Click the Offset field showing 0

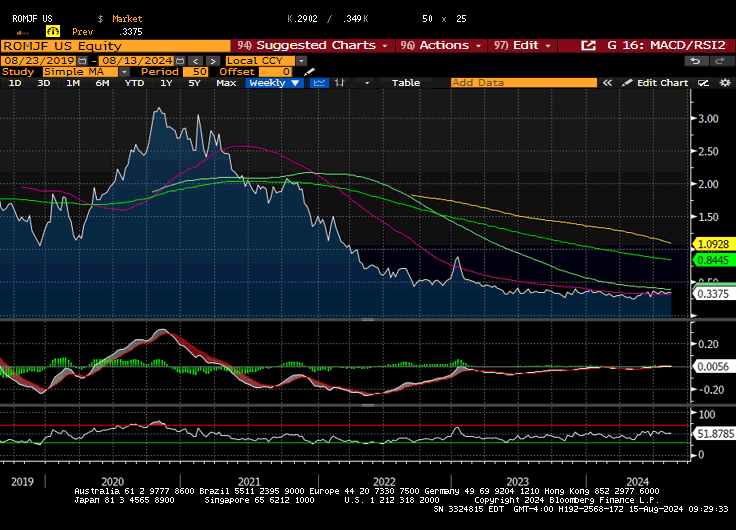coord(275,72)
